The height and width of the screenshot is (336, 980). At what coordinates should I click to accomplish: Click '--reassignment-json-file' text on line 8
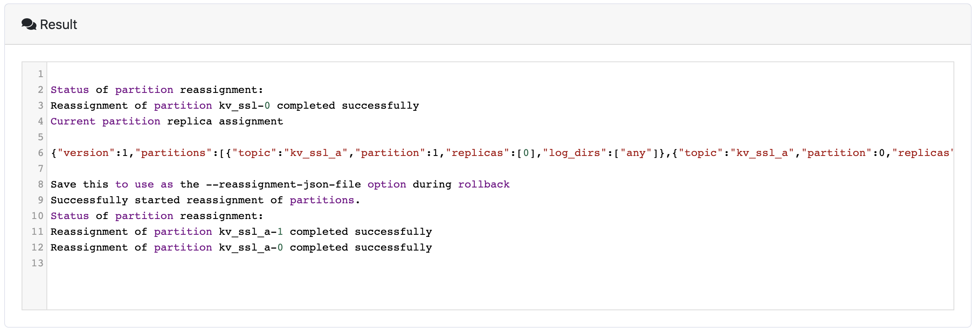coord(284,184)
